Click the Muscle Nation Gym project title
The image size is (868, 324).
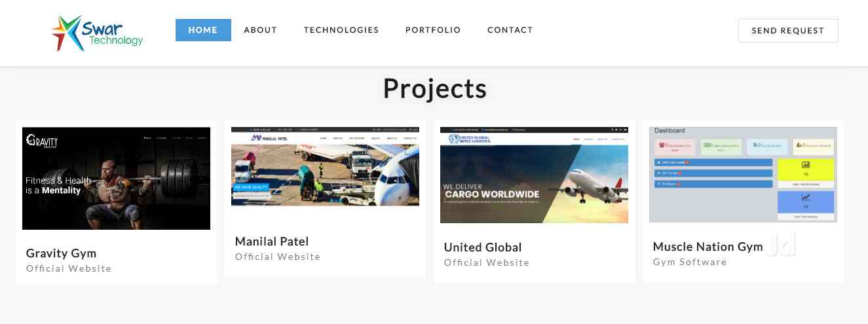(x=708, y=247)
